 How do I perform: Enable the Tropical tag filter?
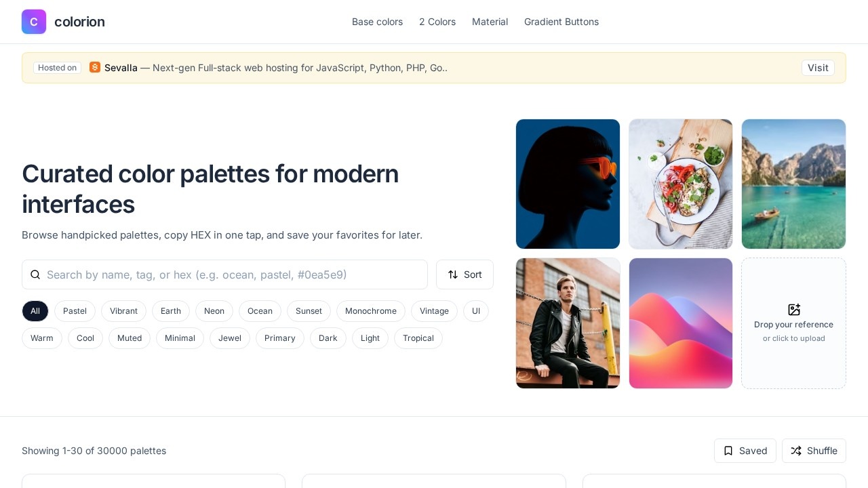tap(418, 338)
